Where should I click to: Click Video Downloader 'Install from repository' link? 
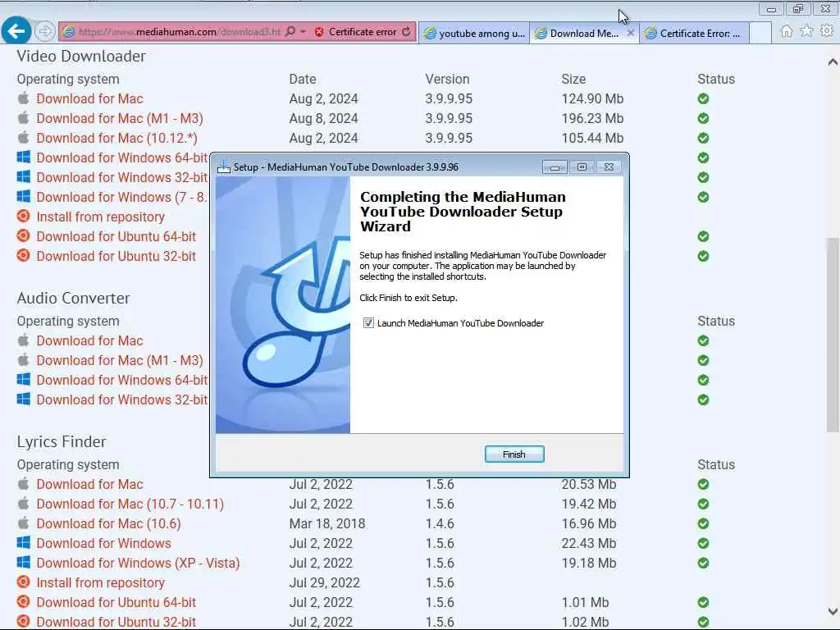tap(100, 217)
